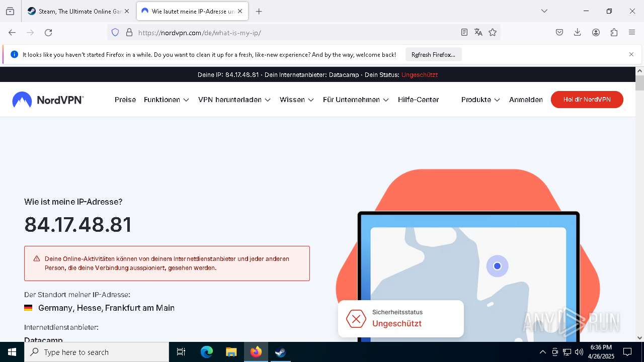Viewport: 644px width, 362px height.
Task: Open the taskbar clock showing 6:36 PM
Action: pyautogui.click(x=601, y=352)
